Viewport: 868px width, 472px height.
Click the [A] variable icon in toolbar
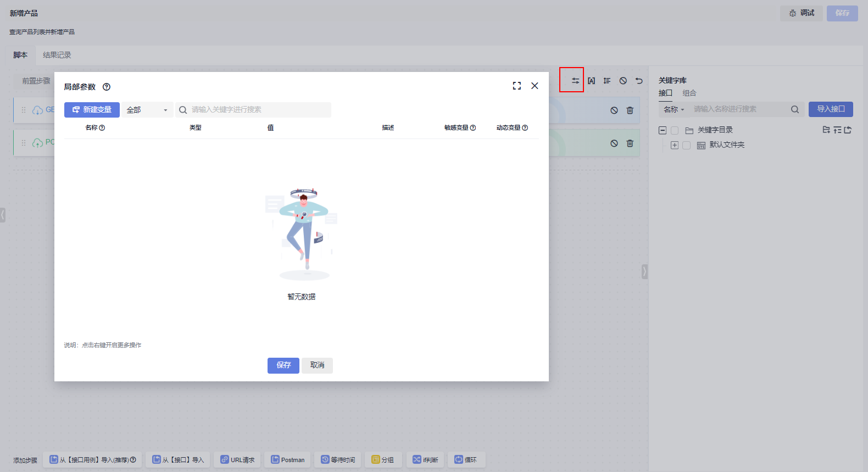(591, 81)
